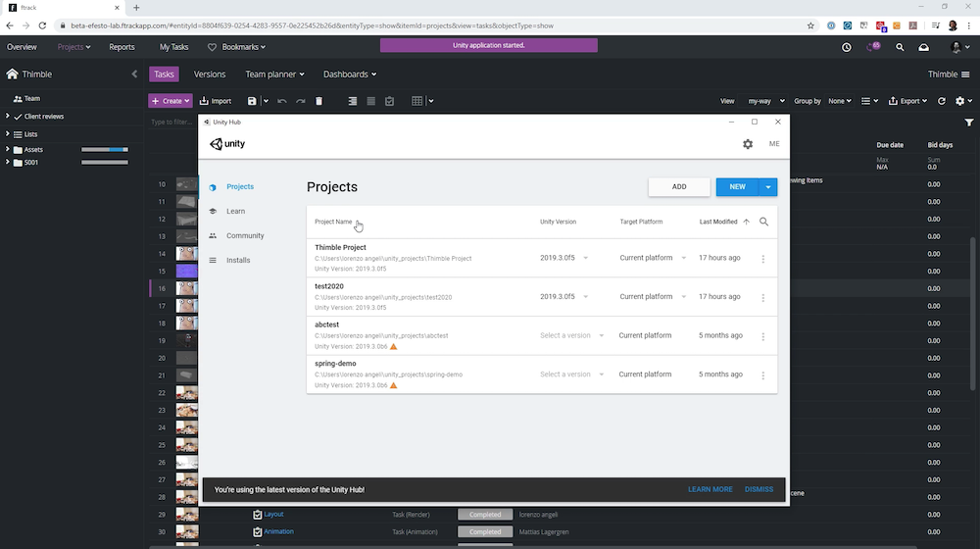980x549 pixels.
Task: Open My Tasks in ftrack
Action: [x=173, y=47]
